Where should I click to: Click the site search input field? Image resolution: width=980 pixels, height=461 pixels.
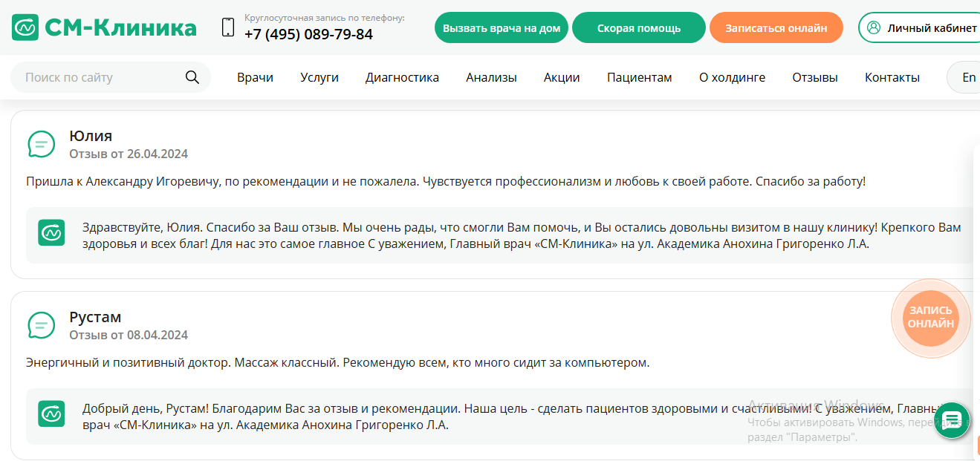(x=97, y=76)
